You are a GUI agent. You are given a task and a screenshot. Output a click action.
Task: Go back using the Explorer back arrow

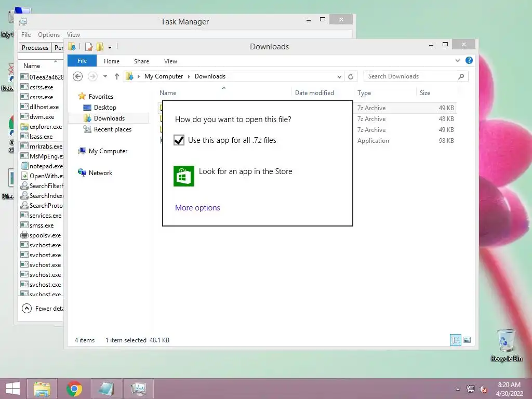click(x=78, y=76)
